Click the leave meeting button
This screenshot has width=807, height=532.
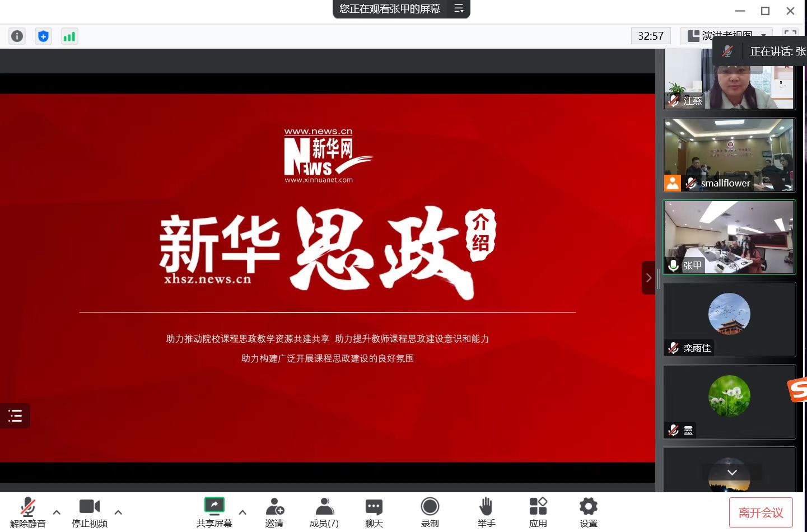761,512
